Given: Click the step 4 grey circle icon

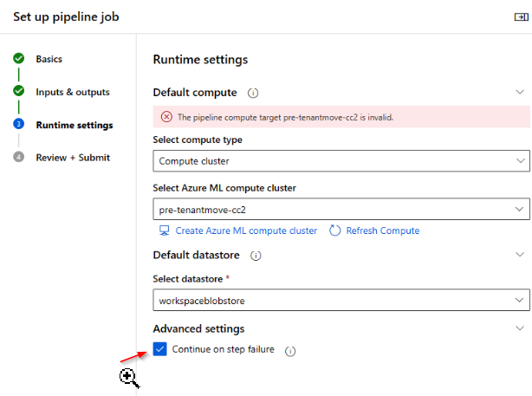Looking at the screenshot, I should point(19,157).
